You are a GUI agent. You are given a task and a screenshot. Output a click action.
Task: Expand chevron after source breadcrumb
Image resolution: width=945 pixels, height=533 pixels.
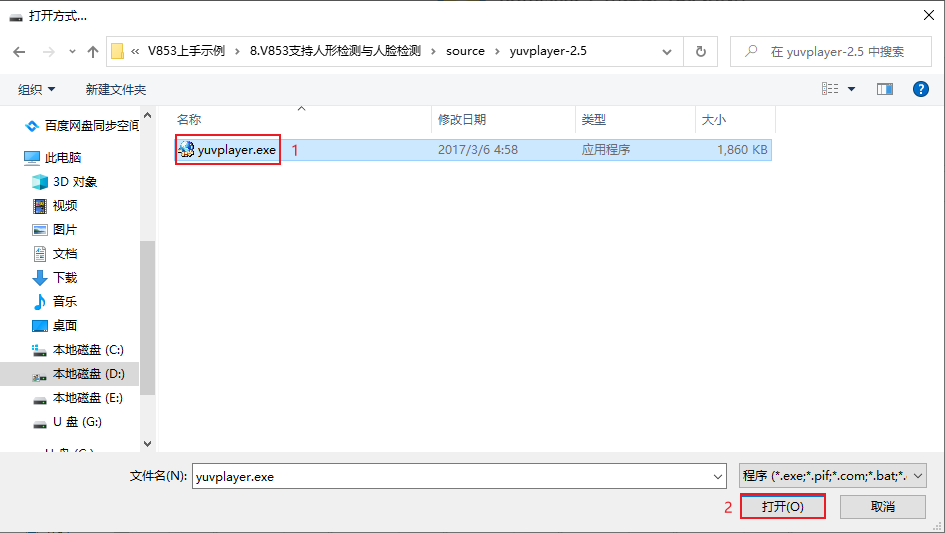tap(497, 51)
